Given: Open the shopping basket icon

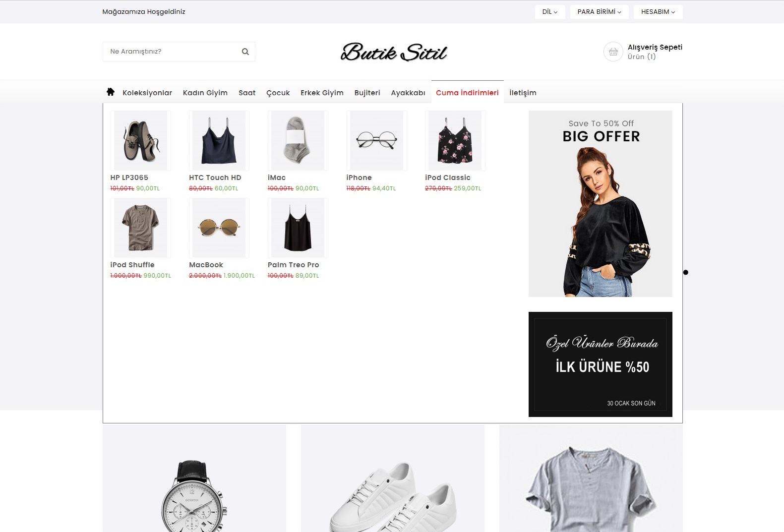Looking at the screenshot, I should tap(613, 52).
